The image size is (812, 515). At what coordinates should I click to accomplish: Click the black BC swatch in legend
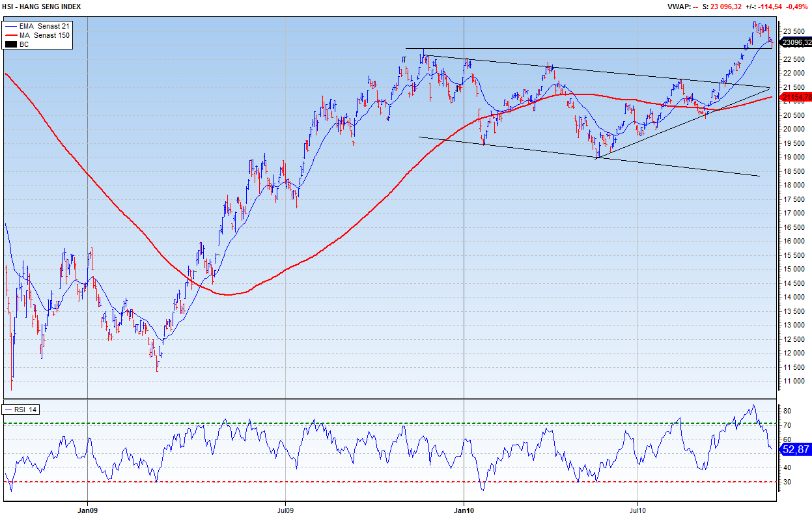11,44
